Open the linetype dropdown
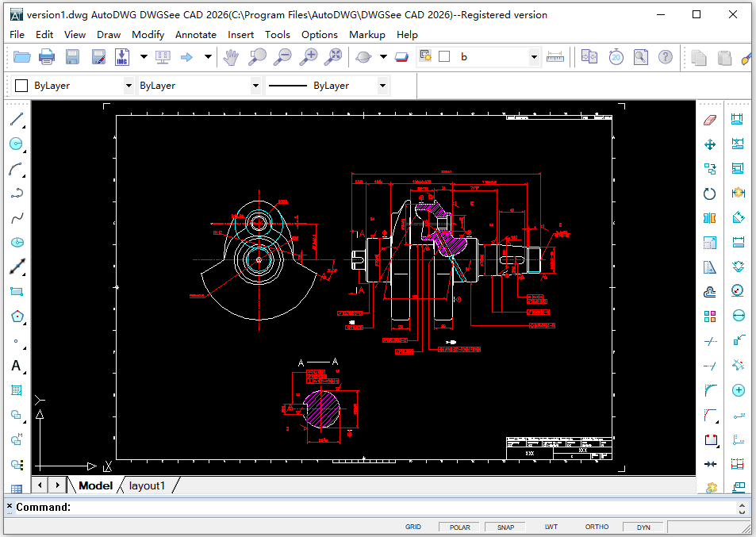 (382, 85)
